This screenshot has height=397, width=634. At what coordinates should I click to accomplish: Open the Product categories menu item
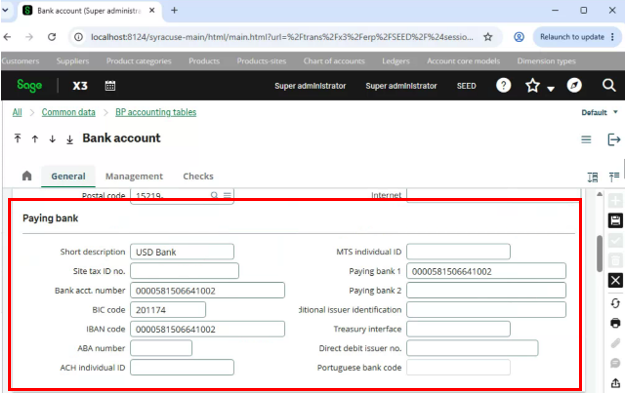[x=139, y=61]
